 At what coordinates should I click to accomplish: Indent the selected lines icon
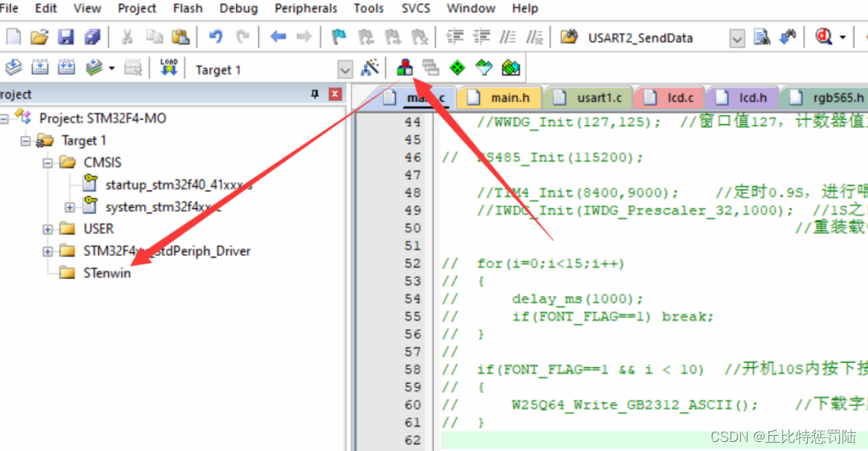coord(455,37)
